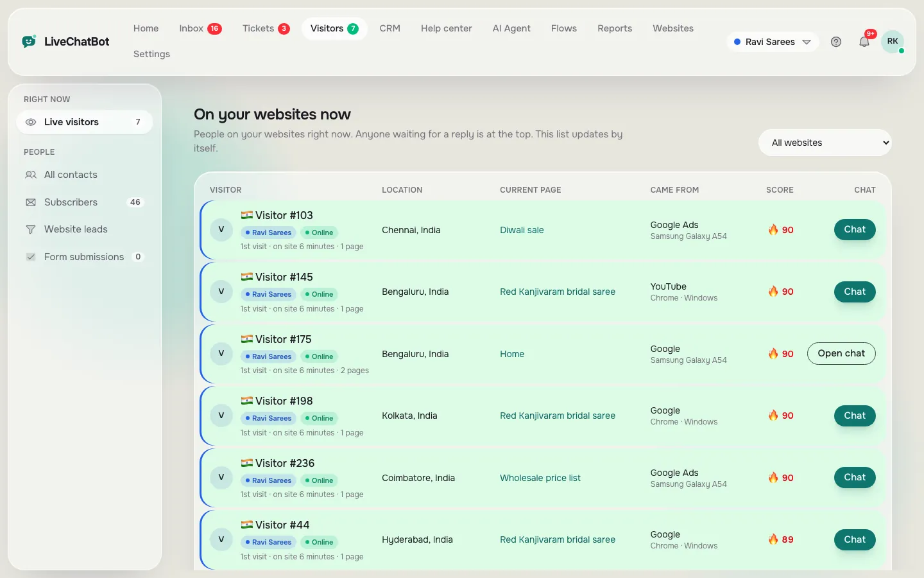Open the All websites filter dropdown
Image resolution: width=924 pixels, height=578 pixels.
click(x=825, y=143)
